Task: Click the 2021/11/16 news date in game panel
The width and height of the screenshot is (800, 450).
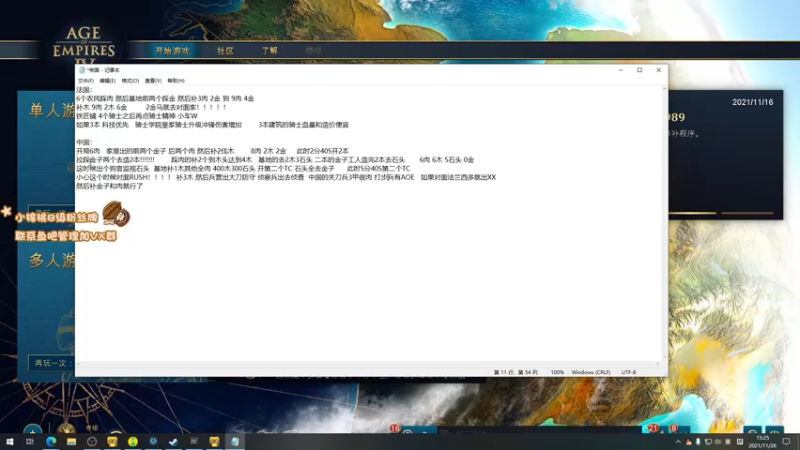Action: tap(753, 102)
